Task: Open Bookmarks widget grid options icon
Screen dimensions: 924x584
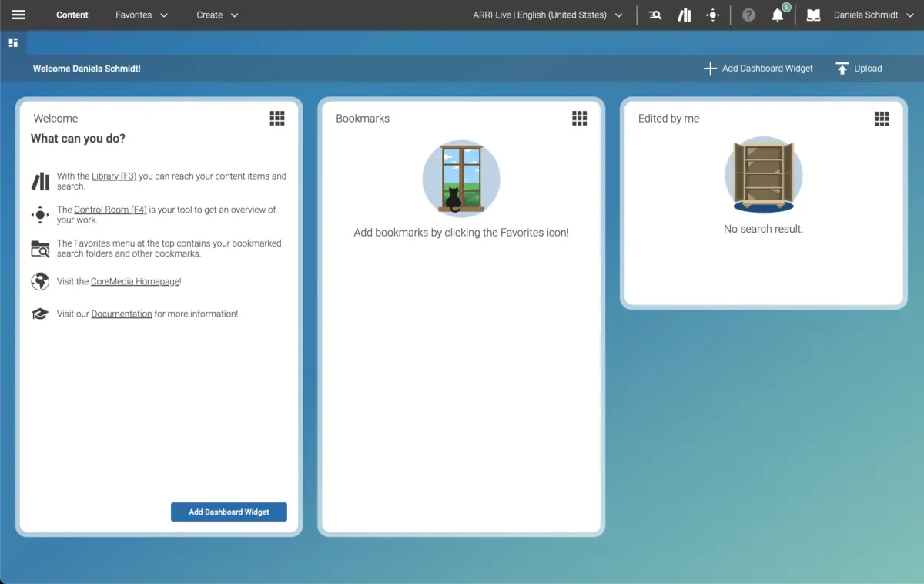Action: pos(579,118)
